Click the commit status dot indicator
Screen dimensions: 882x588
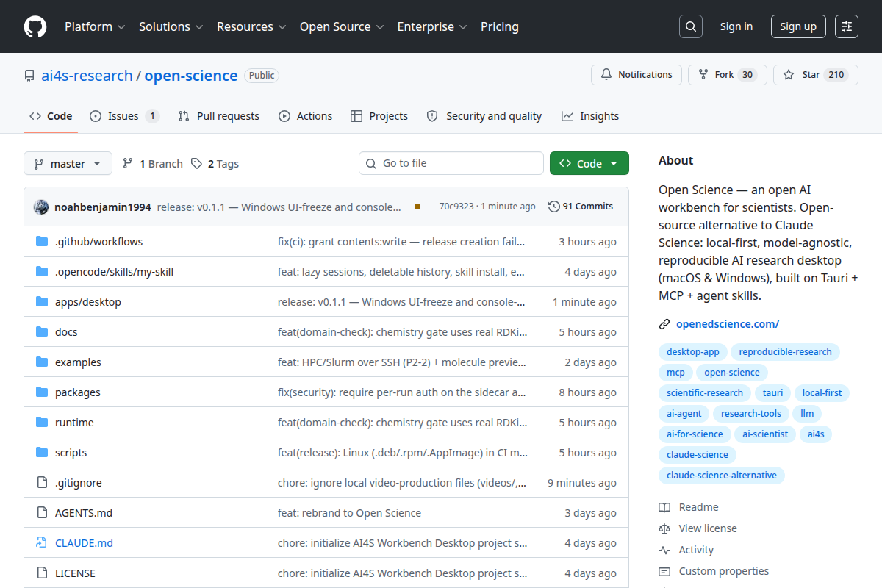pyautogui.click(x=417, y=207)
